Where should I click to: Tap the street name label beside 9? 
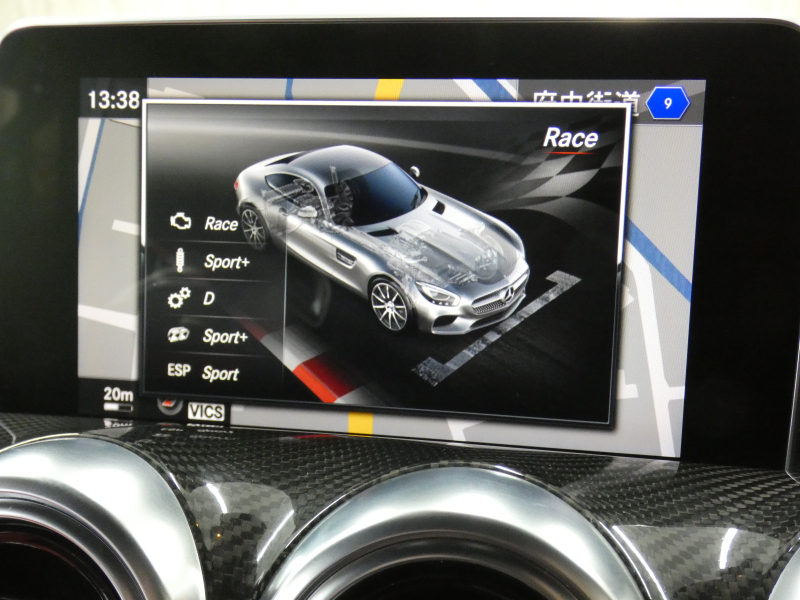pyautogui.click(x=585, y=101)
